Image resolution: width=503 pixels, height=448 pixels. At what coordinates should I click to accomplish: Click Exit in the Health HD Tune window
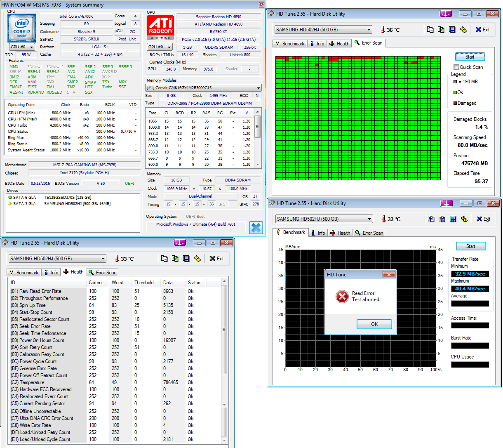tap(217, 259)
